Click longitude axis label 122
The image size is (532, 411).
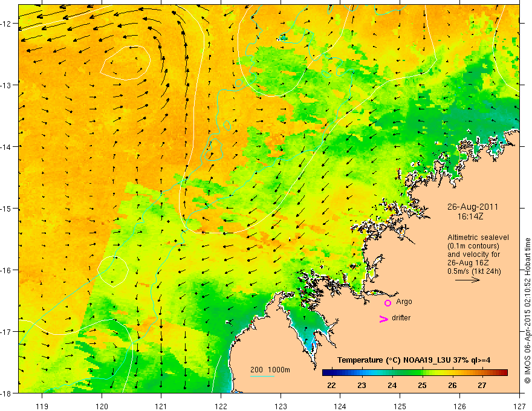tap(221, 406)
